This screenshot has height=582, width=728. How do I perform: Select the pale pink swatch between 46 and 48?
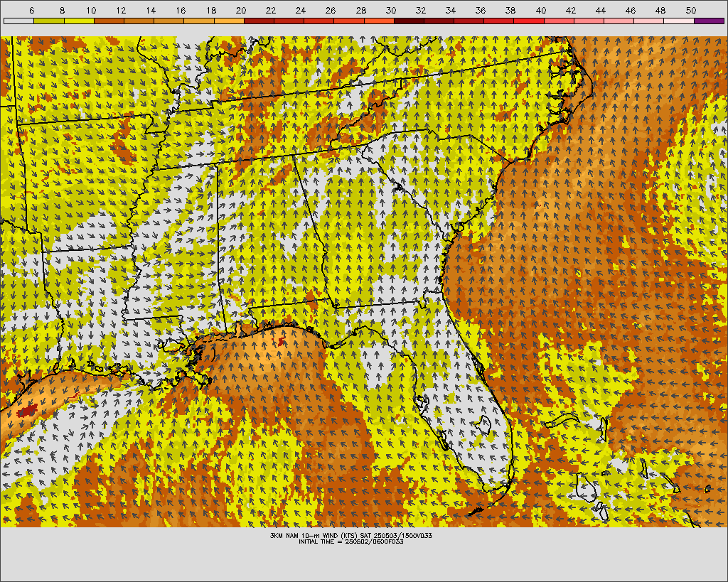(x=649, y=21)
